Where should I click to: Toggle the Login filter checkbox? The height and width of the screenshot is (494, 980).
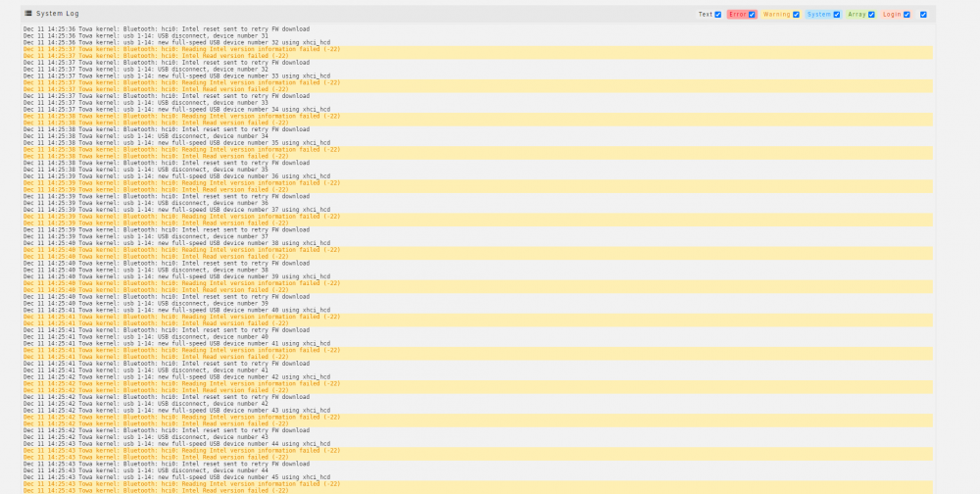pyautogui.click(x=906, y=15)
